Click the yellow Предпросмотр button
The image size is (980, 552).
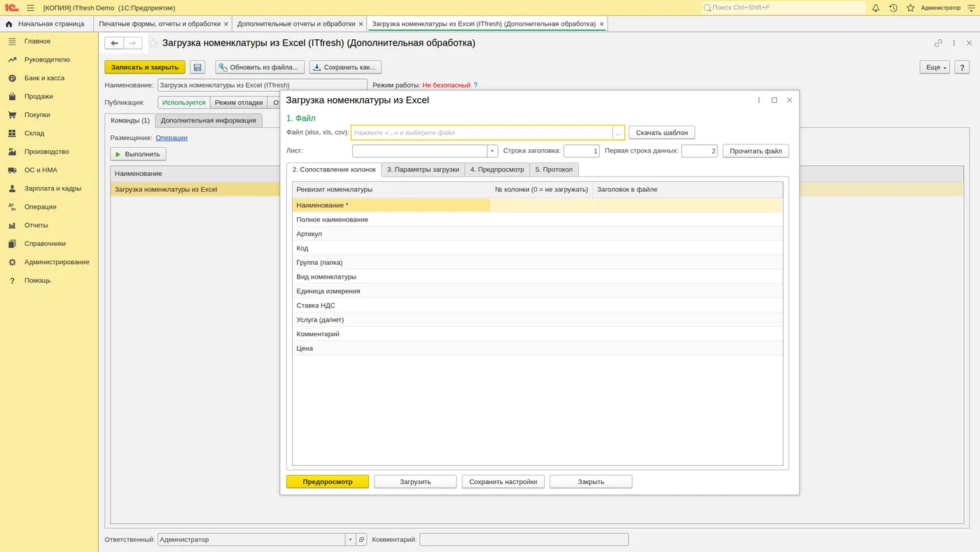click(328, 482)
